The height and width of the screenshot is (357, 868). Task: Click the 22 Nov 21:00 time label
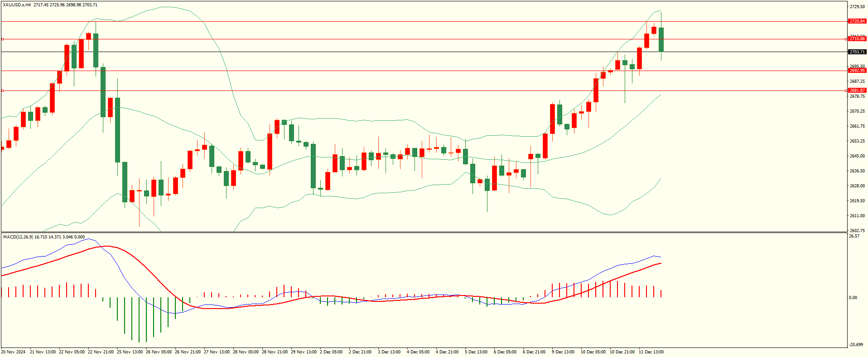coord(101,352)
